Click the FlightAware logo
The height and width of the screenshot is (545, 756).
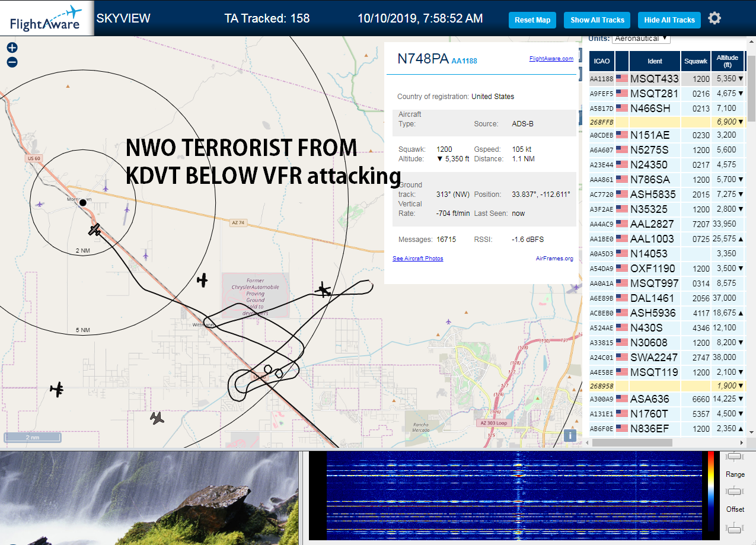[46, 18]
